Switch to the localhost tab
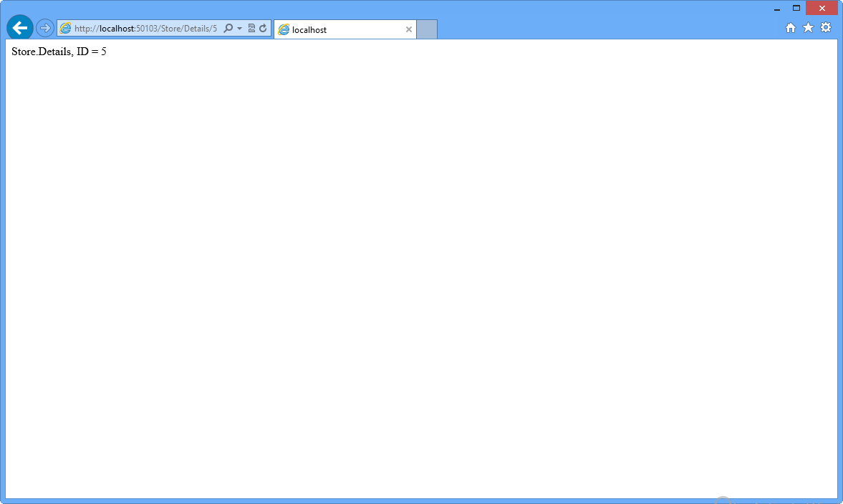Viewport: 843px width, 504px height. (x=337, y=29)
